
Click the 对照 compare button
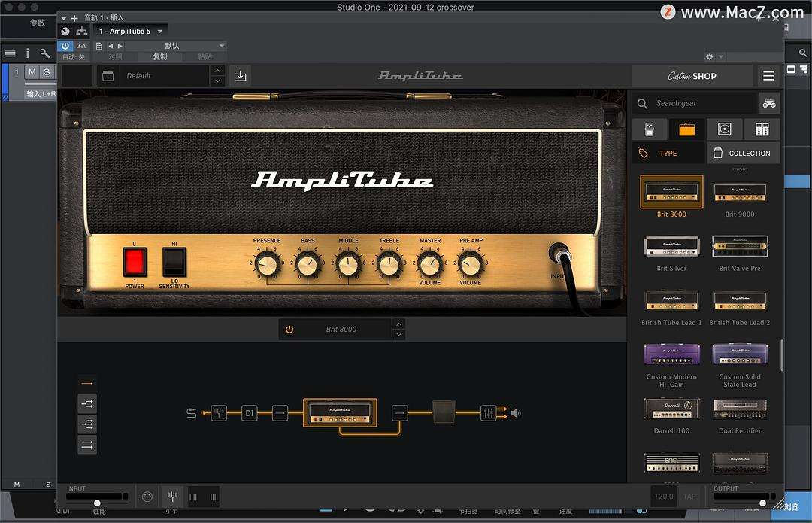pyautogui.click(x=116, y=56)
